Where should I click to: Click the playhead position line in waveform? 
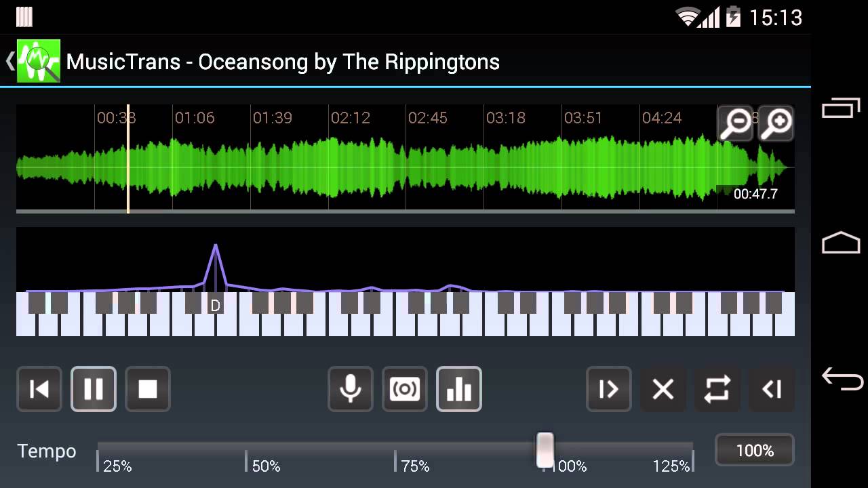pyautogui.click(x=128, y=159)
